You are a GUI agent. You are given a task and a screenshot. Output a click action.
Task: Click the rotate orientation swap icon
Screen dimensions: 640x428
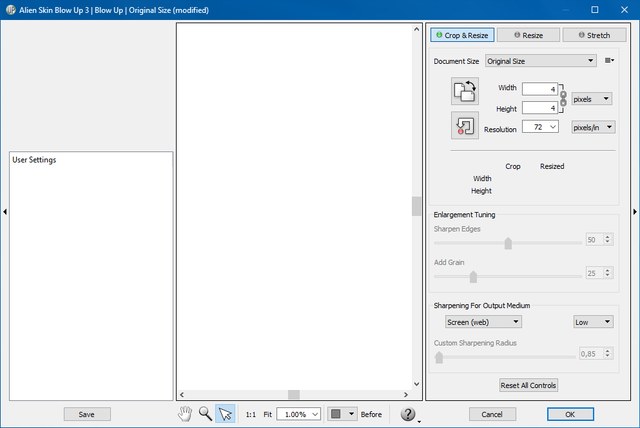(465, 92)
